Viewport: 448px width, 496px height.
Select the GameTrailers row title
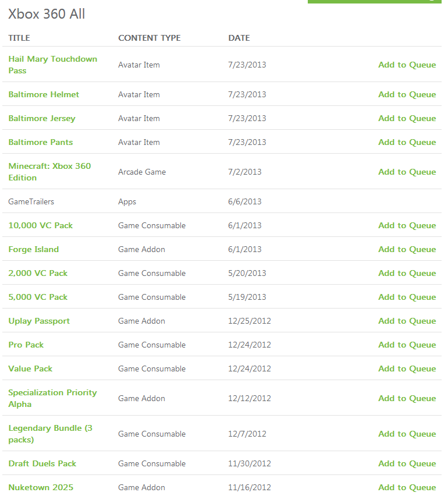(x=31, y=201)
